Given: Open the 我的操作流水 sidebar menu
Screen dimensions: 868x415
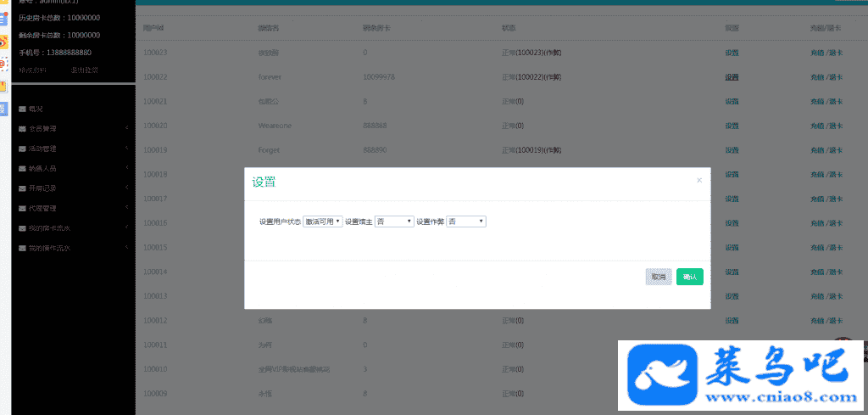Looking at the screenshot, I should 49,249.
